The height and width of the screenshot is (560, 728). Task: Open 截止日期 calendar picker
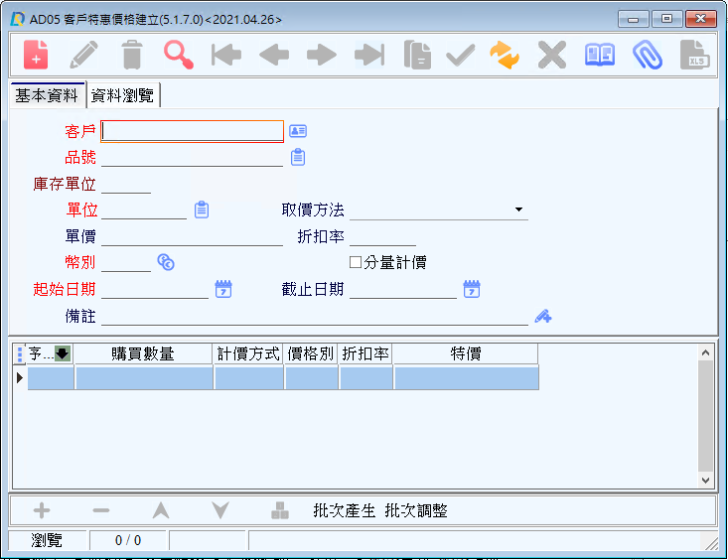(x=472, y=289)
